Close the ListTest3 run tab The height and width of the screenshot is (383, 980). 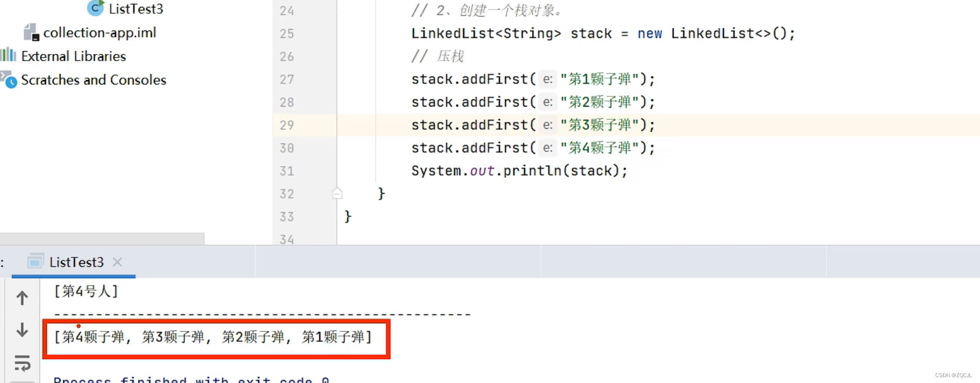(x=117, y=262)
